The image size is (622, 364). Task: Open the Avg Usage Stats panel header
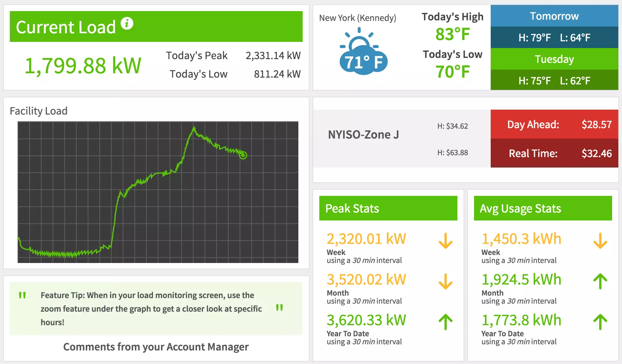click(x=543, y=208)
